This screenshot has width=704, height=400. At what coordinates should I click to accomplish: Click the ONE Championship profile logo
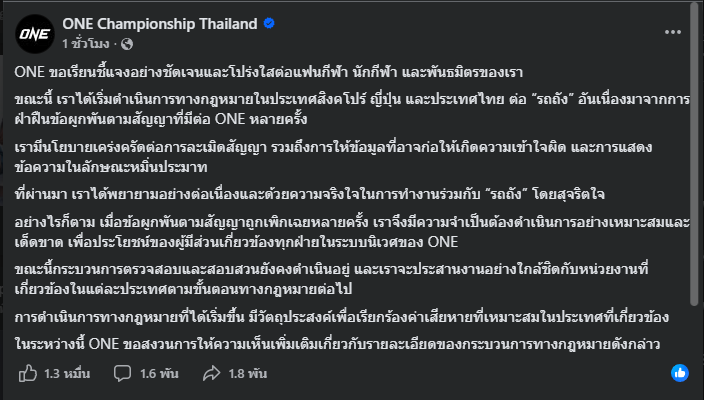tap(34, 34)
